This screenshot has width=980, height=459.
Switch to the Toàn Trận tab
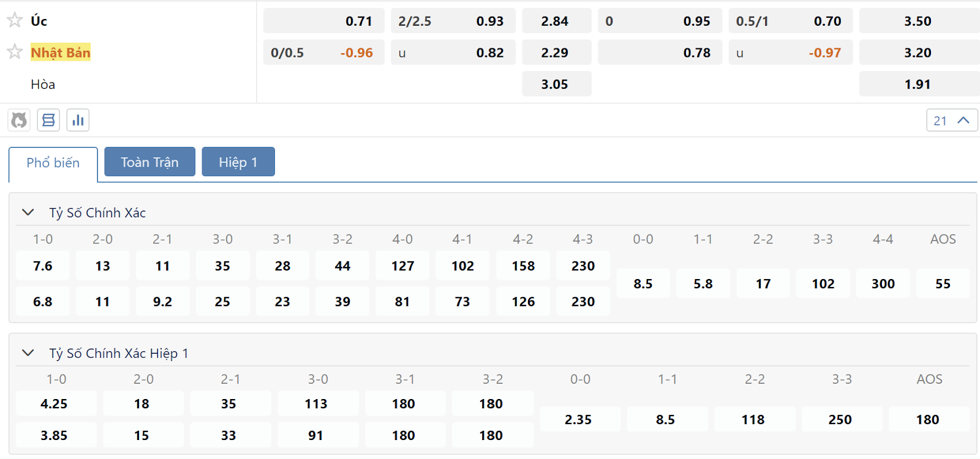point(149,162)
